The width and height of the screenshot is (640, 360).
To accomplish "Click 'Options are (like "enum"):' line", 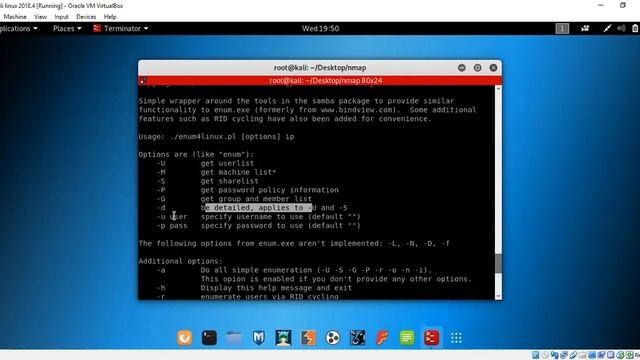I will 196,154.
